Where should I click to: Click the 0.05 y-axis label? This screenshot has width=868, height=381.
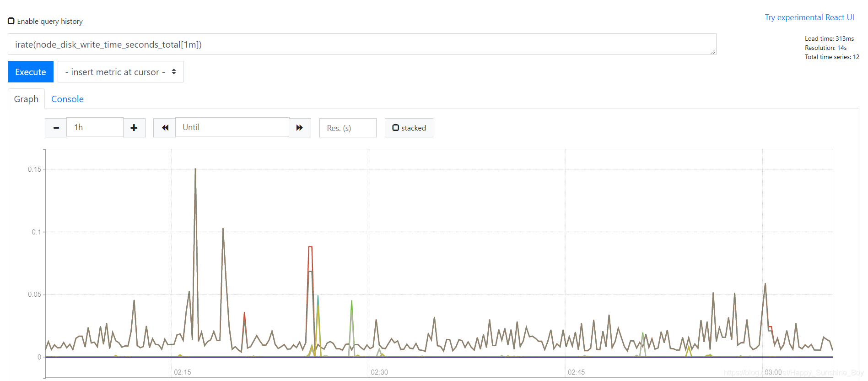pos(34,294)
